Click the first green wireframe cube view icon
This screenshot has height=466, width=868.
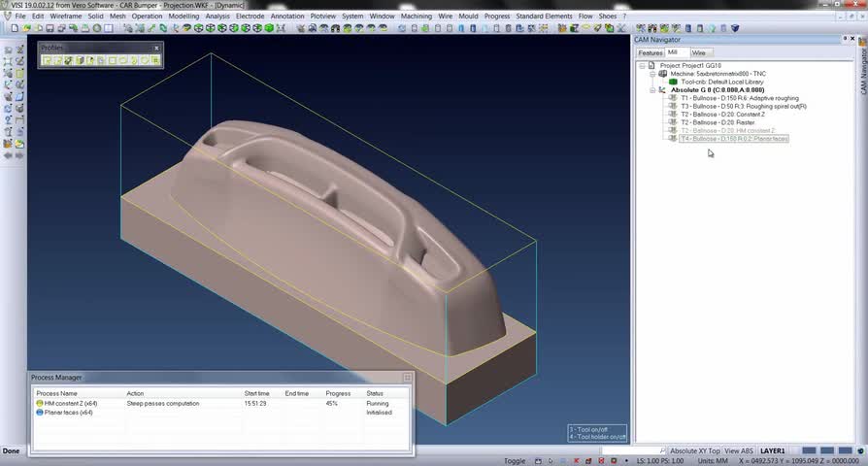199,28
